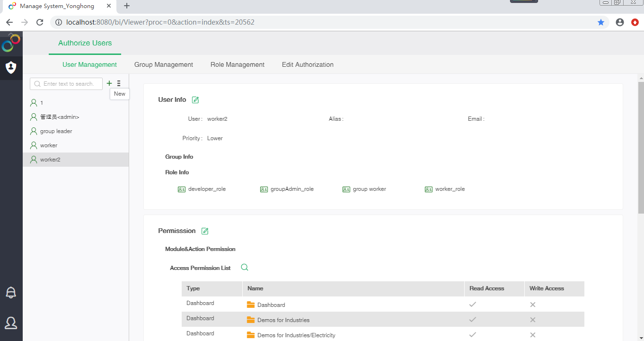Click the page vertical scrollbar thumb
644x341 pixels.
(641, 147)
